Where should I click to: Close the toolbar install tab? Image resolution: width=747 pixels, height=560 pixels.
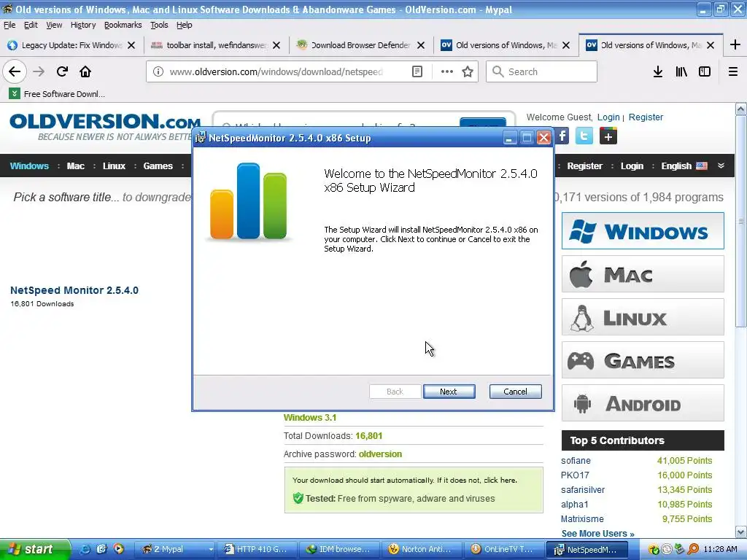point(276,45)
